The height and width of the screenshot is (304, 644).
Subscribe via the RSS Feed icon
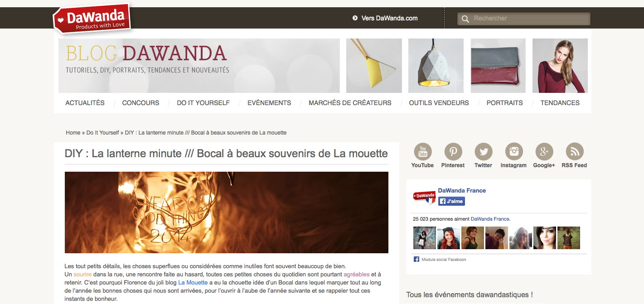click(x=575, y=152)
